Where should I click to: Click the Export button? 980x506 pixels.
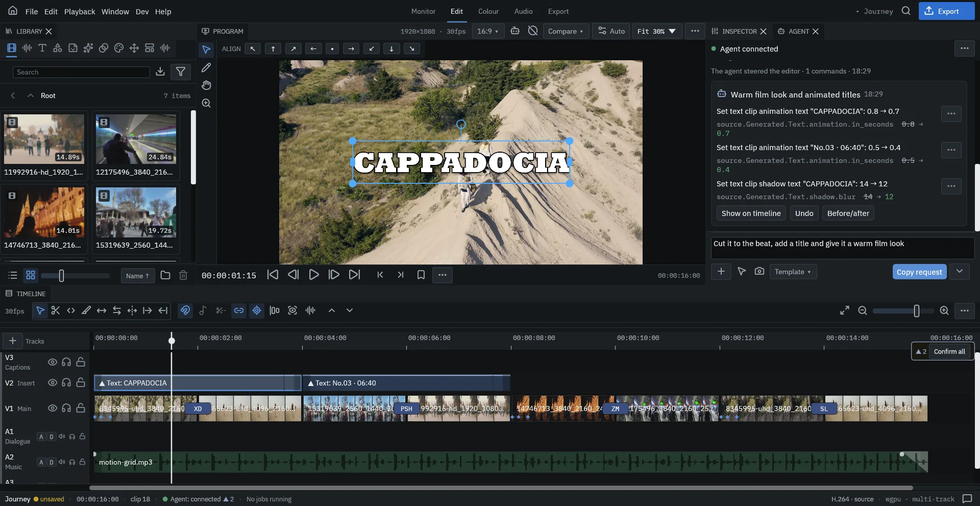click(947, 11)
